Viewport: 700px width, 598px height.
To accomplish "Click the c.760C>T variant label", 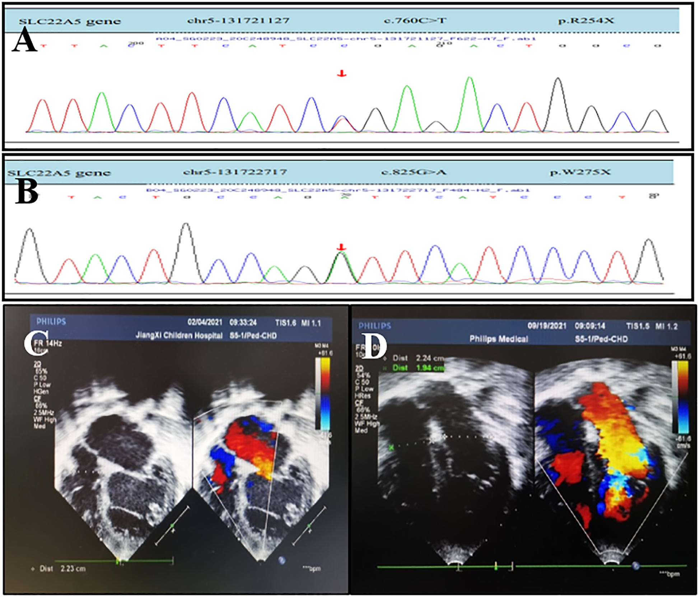I will [x=415, y=21].
